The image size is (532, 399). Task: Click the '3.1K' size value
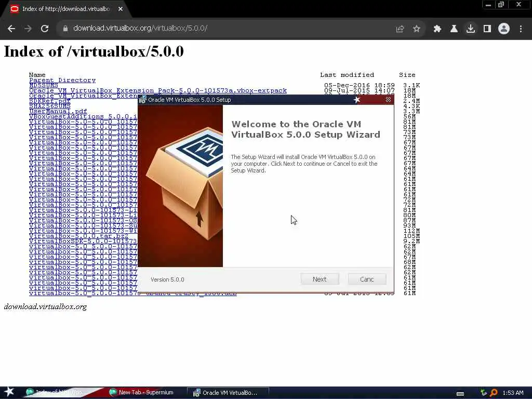[411, 86]
